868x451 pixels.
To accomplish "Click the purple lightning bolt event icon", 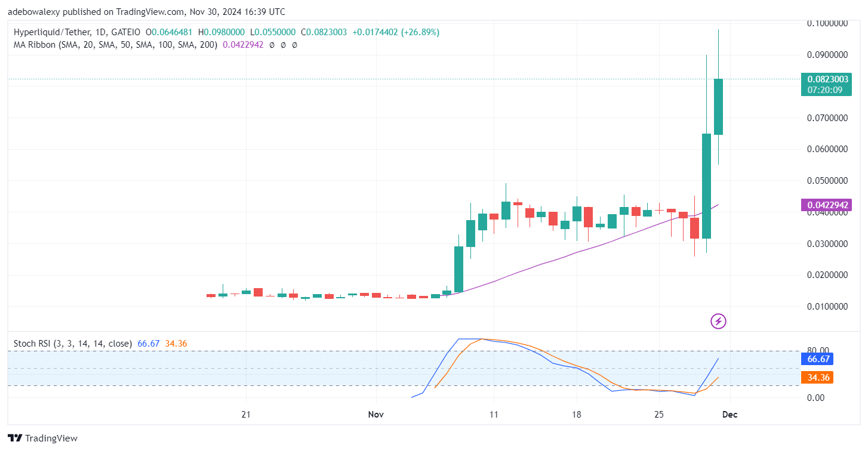I will coord(718,322).
